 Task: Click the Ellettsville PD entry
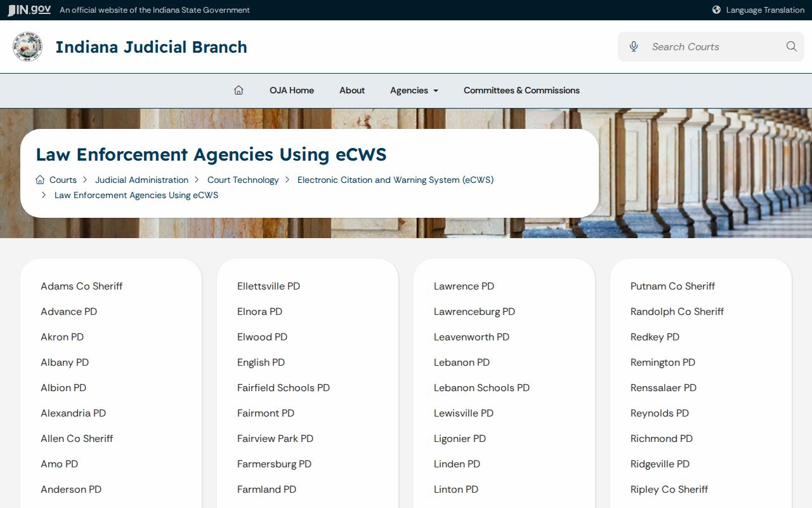tap(268, 286)
